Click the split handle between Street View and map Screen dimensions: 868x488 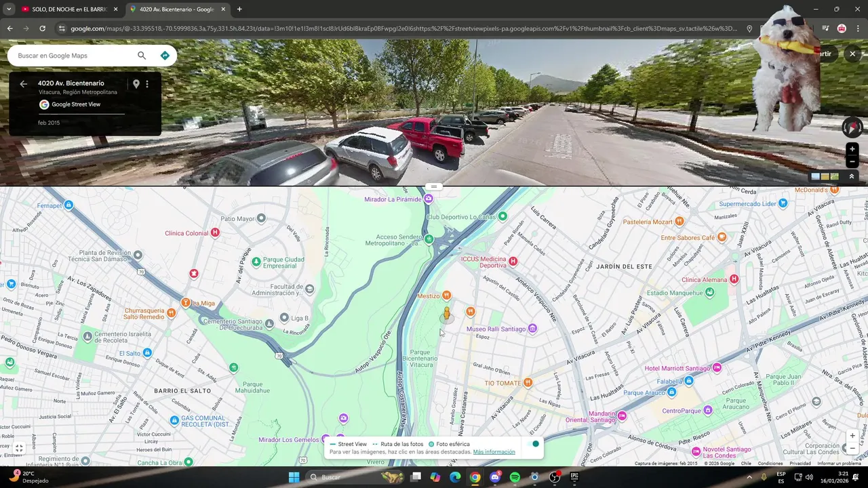[x=434, y=186]
